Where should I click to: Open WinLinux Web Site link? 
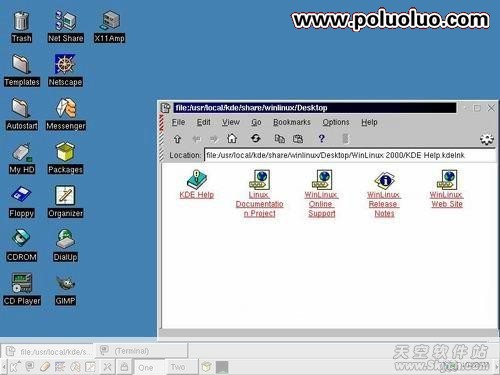pyautogui.click(x=447, y=189)
